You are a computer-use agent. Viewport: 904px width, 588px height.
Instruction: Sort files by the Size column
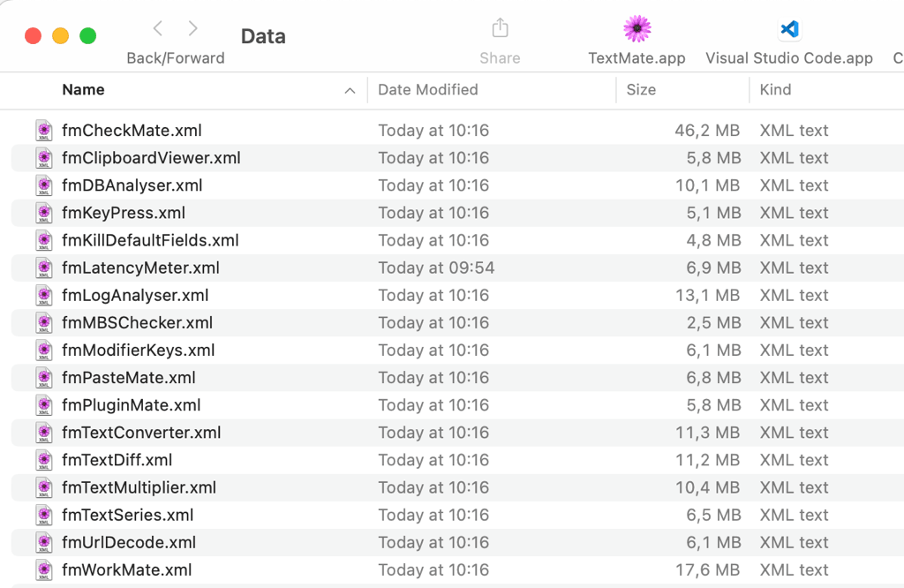641,90
